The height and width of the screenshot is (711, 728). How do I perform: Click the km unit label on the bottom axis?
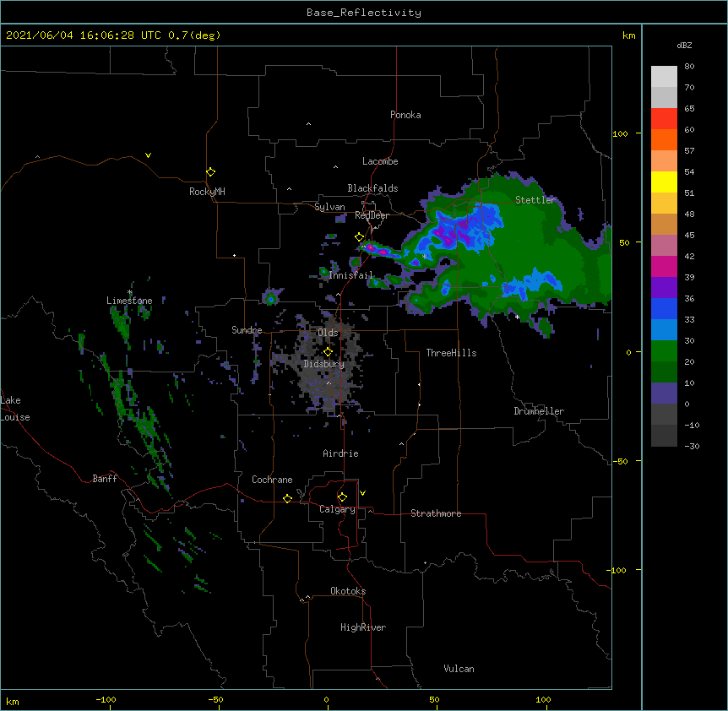pos(13,702)
